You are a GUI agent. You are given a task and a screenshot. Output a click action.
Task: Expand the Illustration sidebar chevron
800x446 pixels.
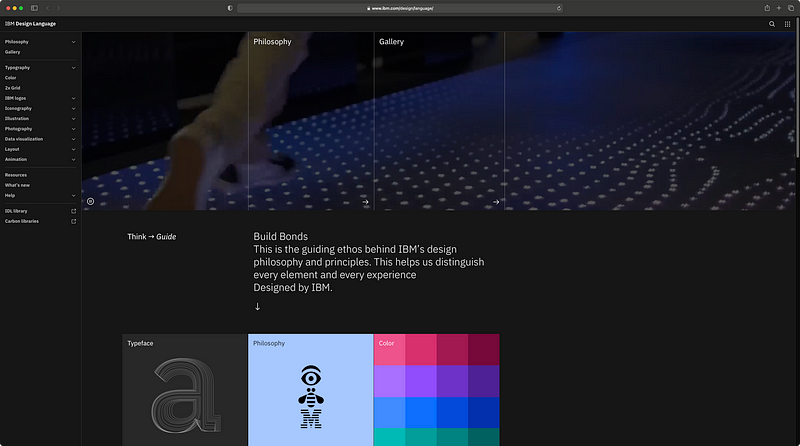[73, 119]
